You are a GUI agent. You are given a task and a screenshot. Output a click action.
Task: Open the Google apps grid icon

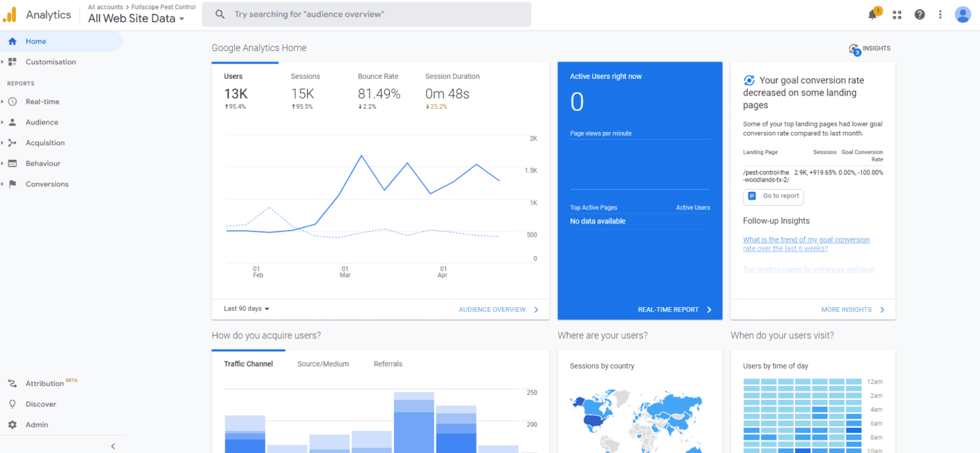point(897,15)
